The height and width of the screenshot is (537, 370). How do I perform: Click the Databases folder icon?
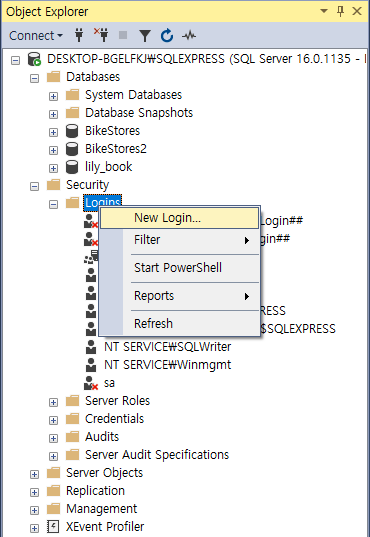[x=53, y=77]
